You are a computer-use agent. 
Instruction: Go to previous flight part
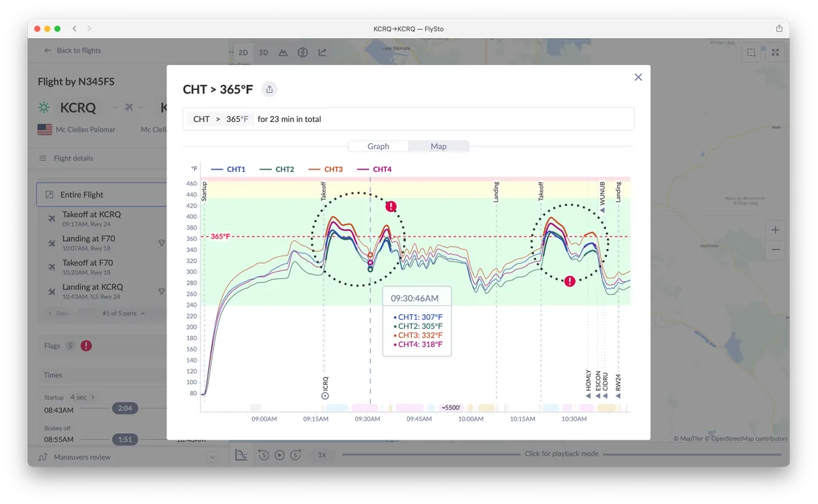(x=58, y=313)
